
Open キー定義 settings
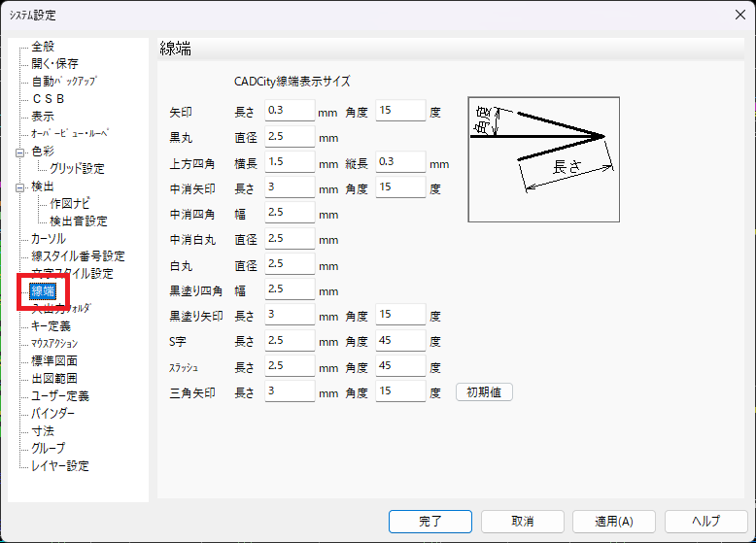51,326
